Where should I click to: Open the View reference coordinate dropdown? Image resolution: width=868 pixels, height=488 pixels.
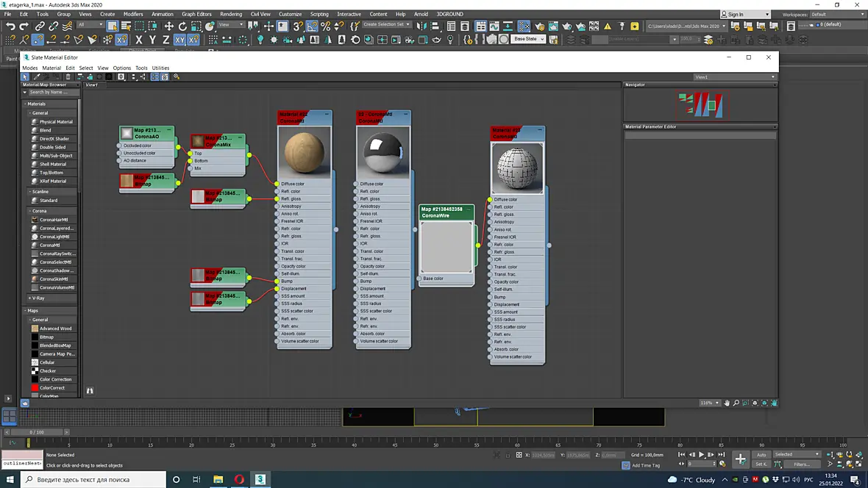click(x=231, y=25)
